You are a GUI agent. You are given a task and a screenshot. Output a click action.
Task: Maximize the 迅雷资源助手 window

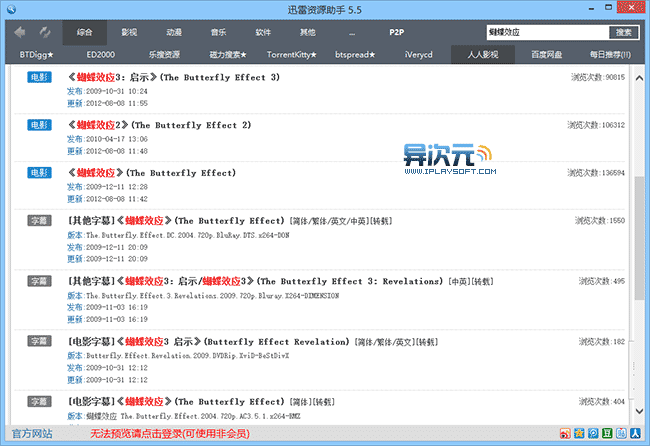pos(608,7)
